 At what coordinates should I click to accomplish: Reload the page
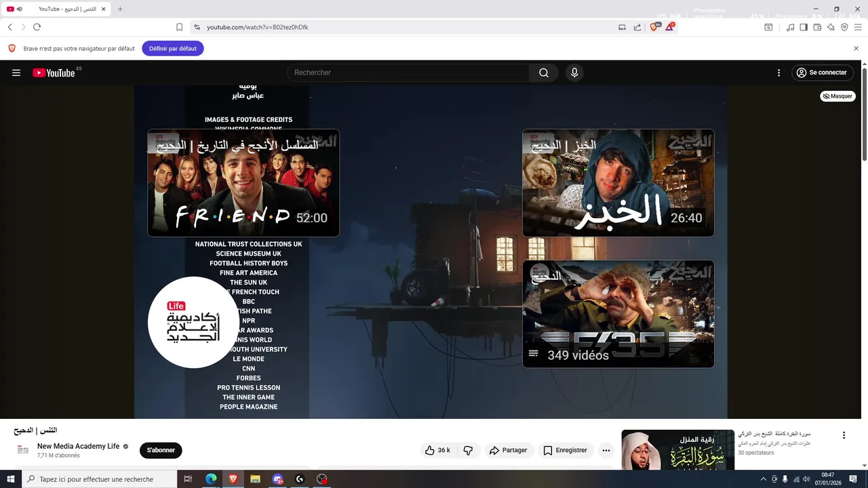tap(37, 27)
